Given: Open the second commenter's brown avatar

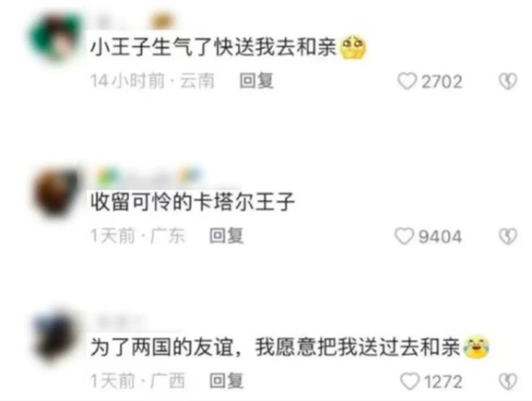Looking at the screenshot, I should point(56,192).
